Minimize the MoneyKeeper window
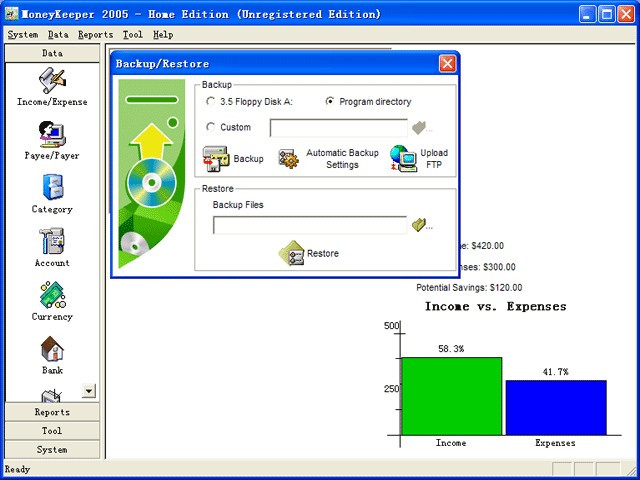Viewport: 640px width, 480px height. 587,14
